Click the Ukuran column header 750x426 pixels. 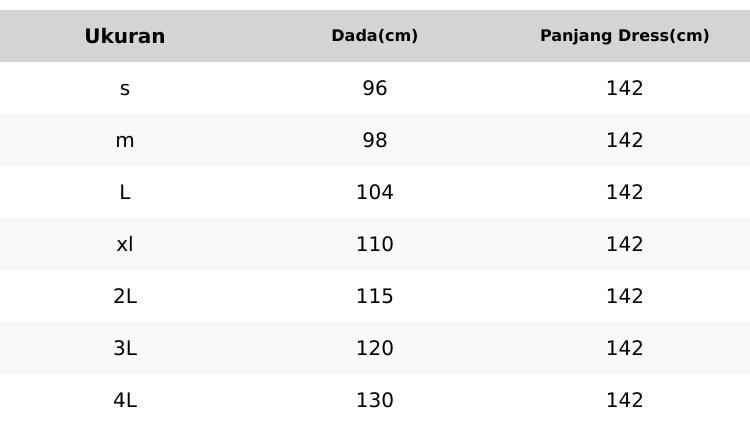click(125, 36)
